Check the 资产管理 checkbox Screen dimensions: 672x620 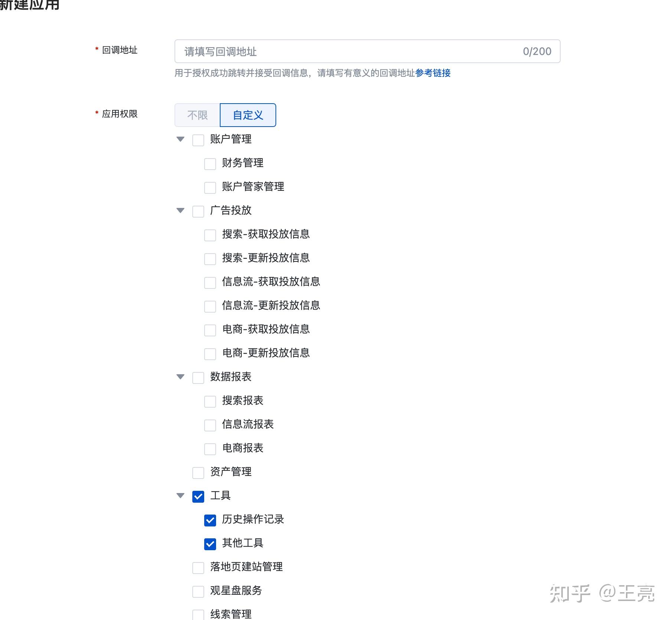click(198, 473)
